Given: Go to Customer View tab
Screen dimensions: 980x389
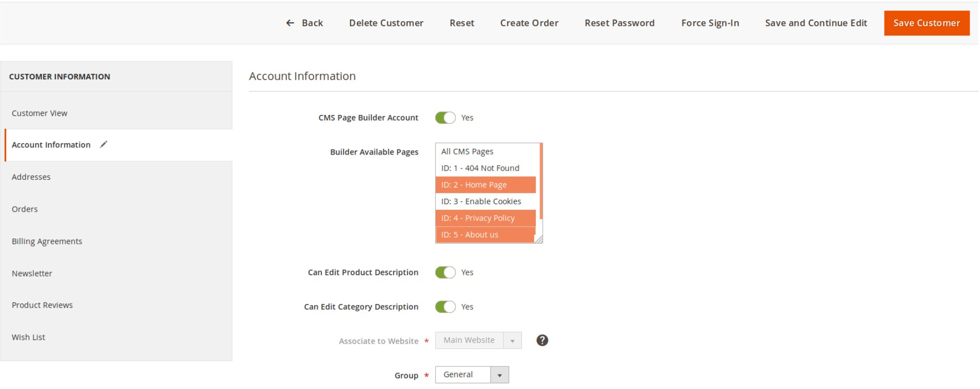Looking at the screenshot, I should 40,113.
